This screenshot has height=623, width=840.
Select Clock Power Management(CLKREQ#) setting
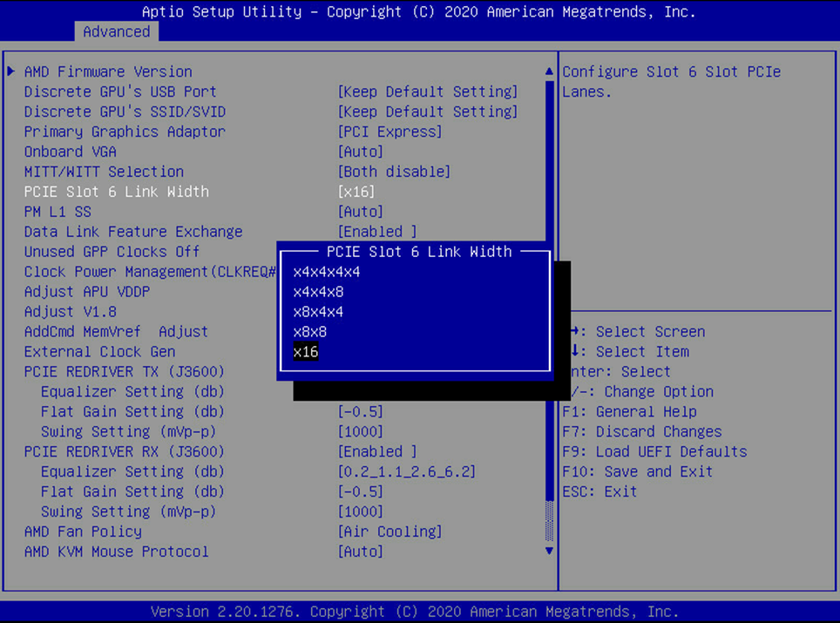[150, 272]
